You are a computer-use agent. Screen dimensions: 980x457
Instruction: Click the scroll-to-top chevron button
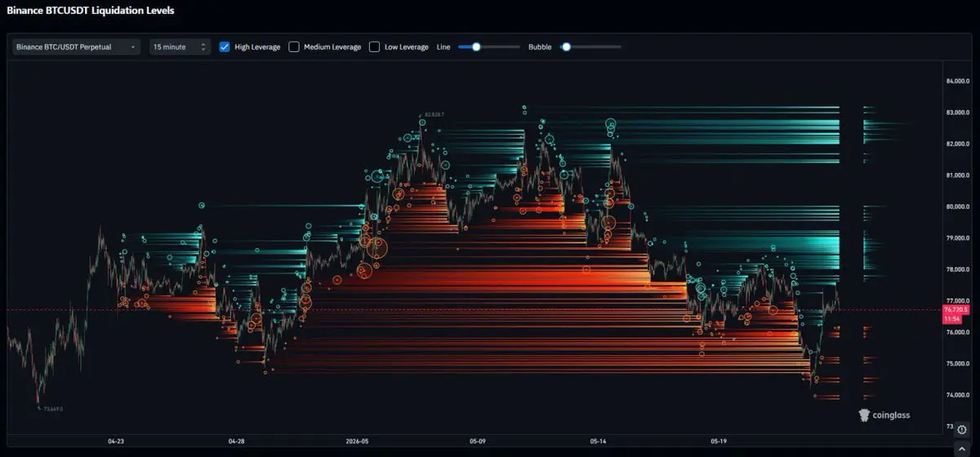coord(962,450)
